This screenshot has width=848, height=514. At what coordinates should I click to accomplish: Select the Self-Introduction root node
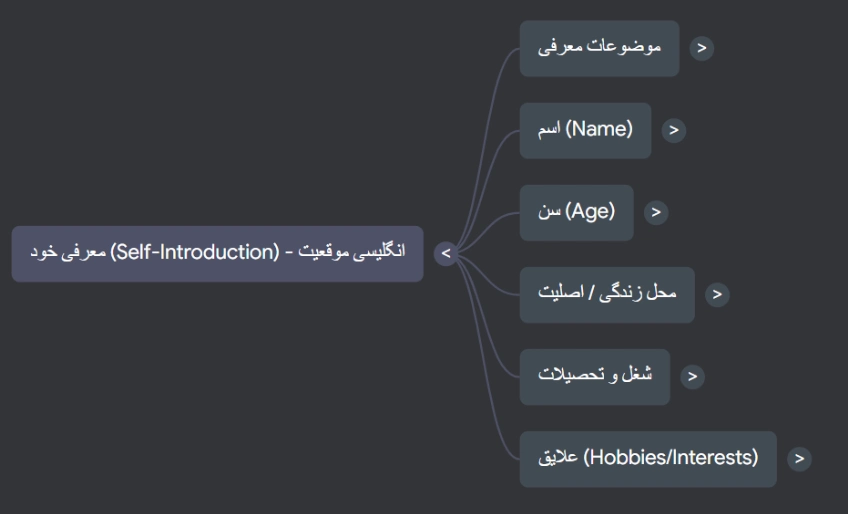point(217,253)
